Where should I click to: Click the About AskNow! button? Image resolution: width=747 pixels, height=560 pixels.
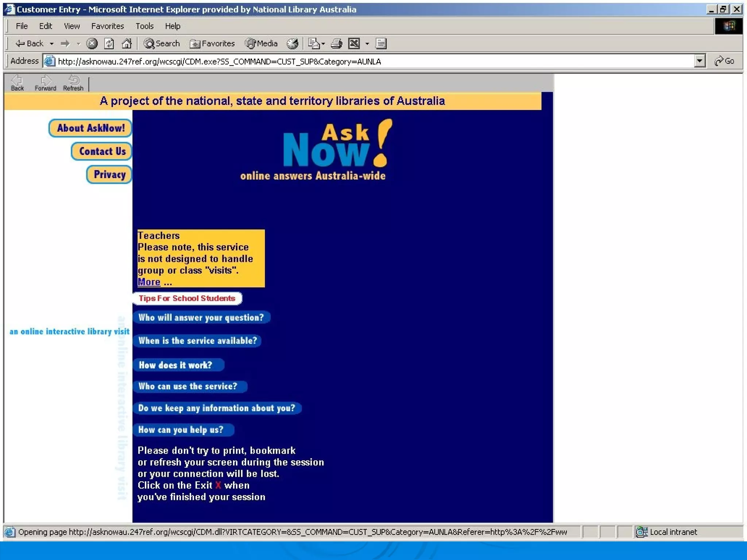click(x=90, y=128)
